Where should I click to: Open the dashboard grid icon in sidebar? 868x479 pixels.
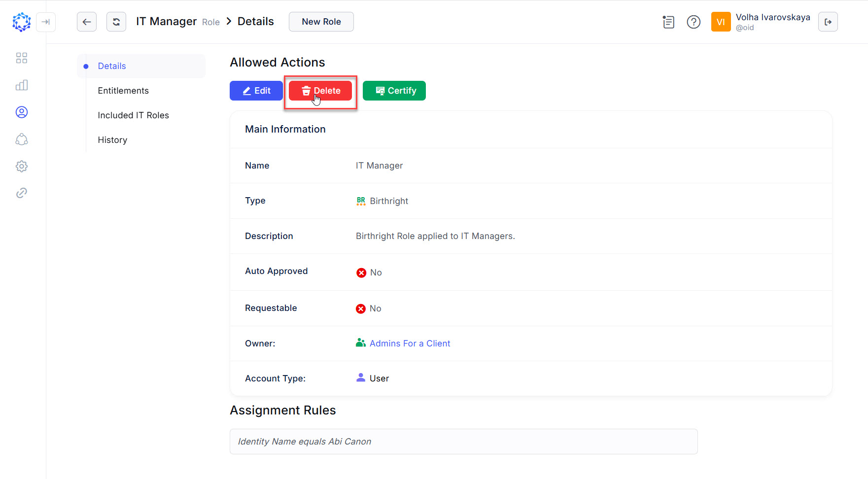pyautogui.click(x=22, y=58)
